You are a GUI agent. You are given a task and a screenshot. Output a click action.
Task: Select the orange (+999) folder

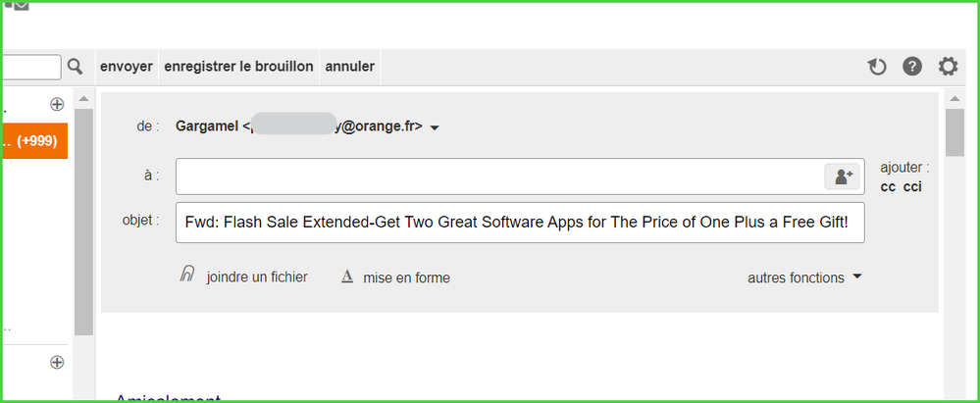(33, 141)
